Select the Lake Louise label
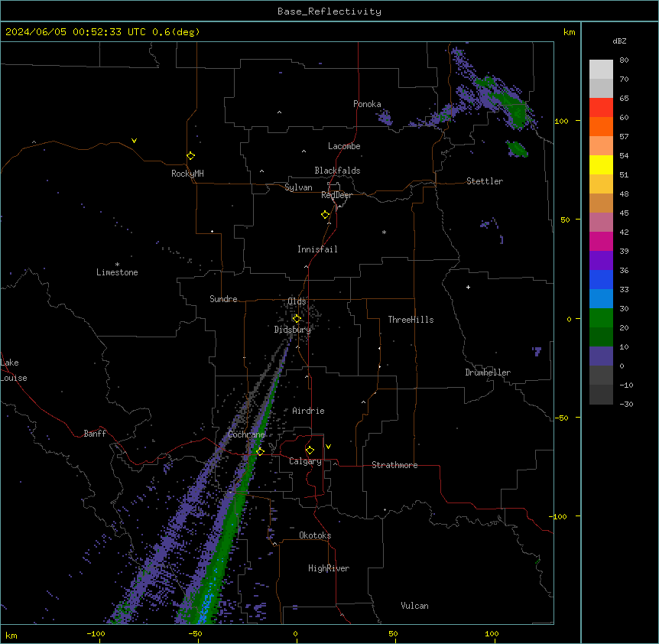659x644 pixels. (x=14, y=370)
